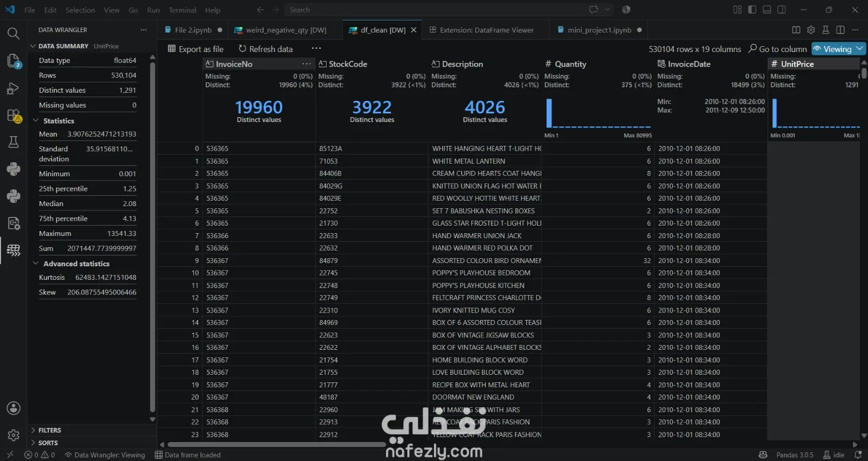Open the Explorer view icon

tap(13, 61)
